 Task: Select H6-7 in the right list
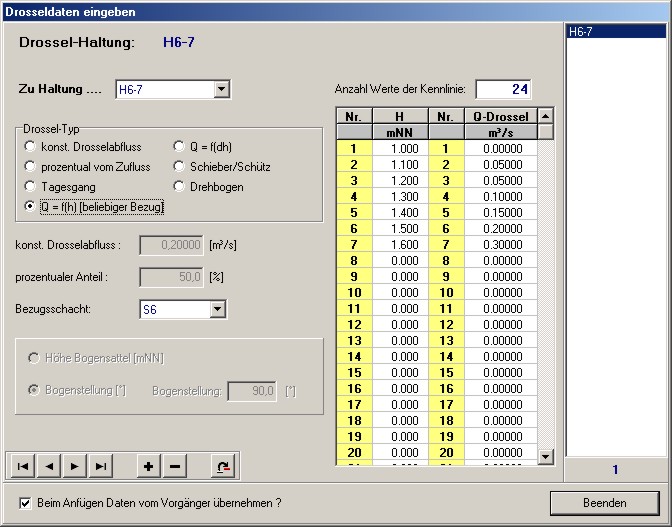616,31
